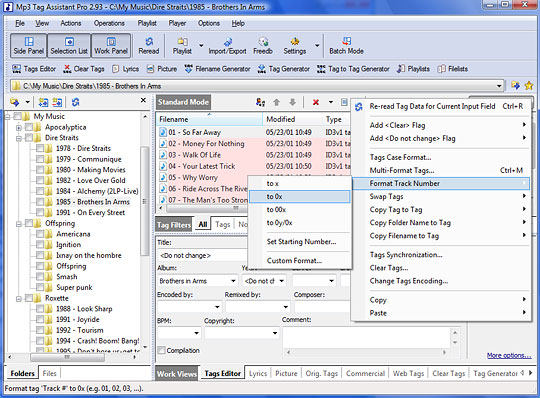
Task: Open the Filename Generator
Action: (217, 69)
